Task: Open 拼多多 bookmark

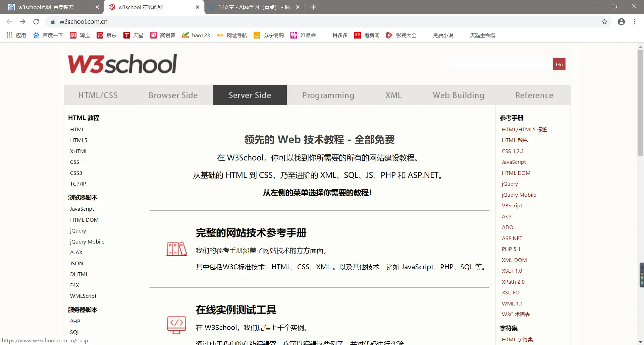Action: [x=340, y=35]
